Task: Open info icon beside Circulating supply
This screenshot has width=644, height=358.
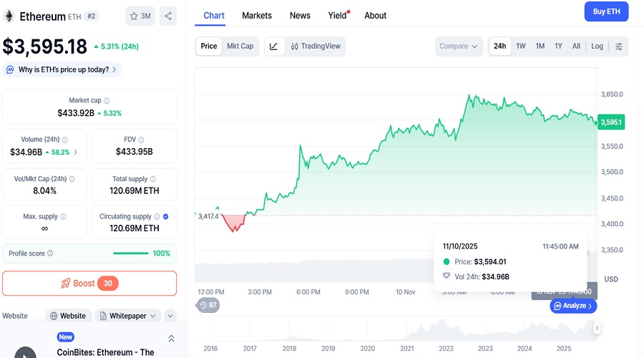Action: pyautogui.click(x=157, y=217)
